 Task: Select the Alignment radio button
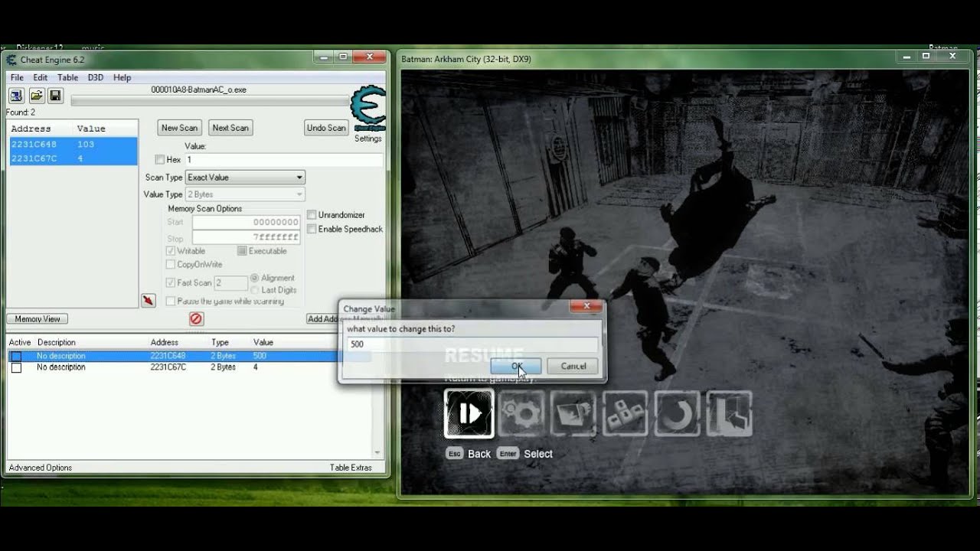(255, 278)
